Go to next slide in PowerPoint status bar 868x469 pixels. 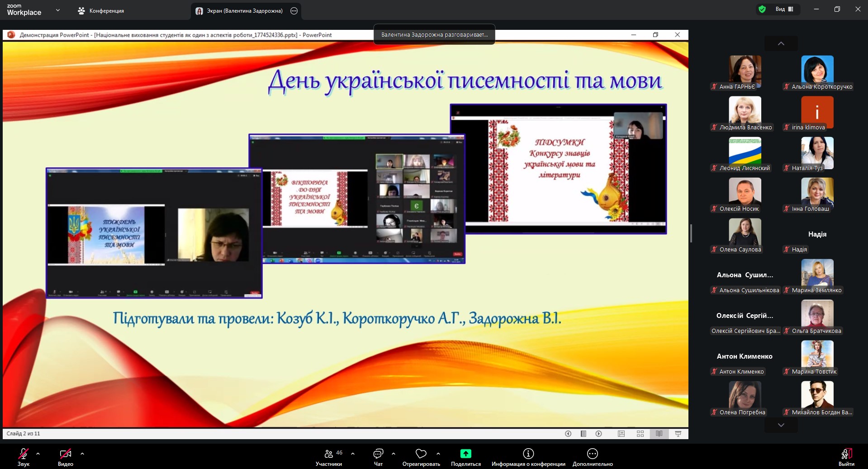pyautogui.click(x=598, y=434)
